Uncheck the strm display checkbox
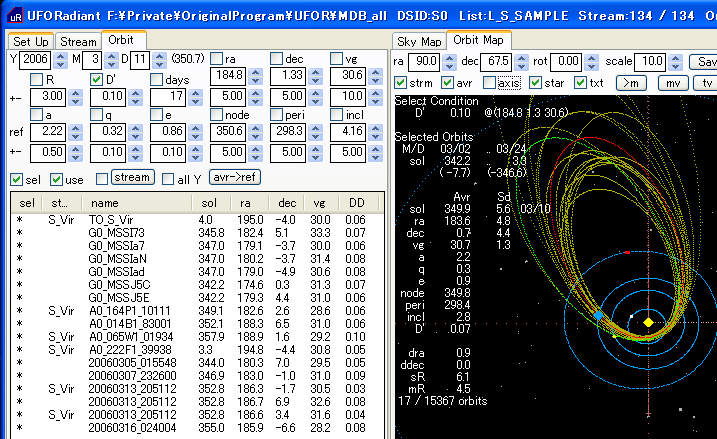Screen dimensions: 717x439 pyautogui.click(x=401, y=82)
